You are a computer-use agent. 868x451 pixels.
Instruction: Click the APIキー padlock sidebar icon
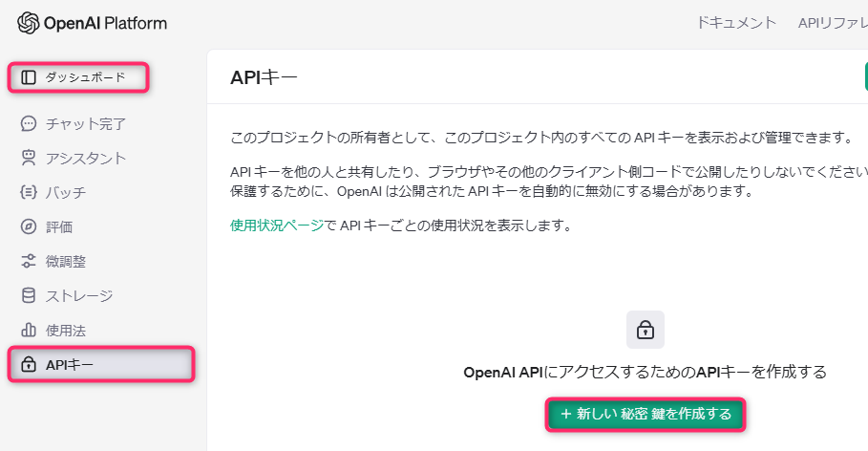click(29, 364)
